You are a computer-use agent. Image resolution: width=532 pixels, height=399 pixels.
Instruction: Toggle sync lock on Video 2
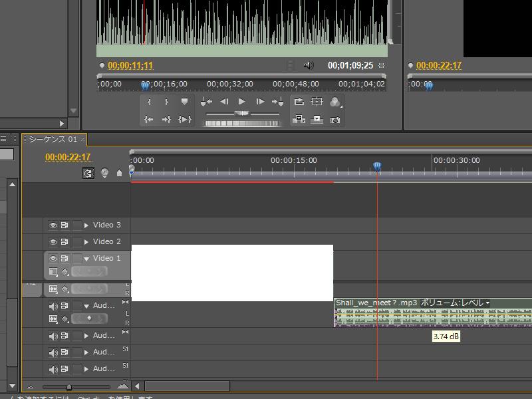[x=65, y=241]
